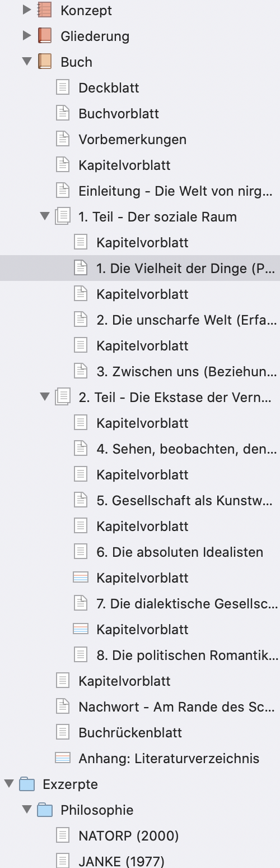
Task: Open the Nachwort - Am Rande document
Action: [x=177, y=707]
